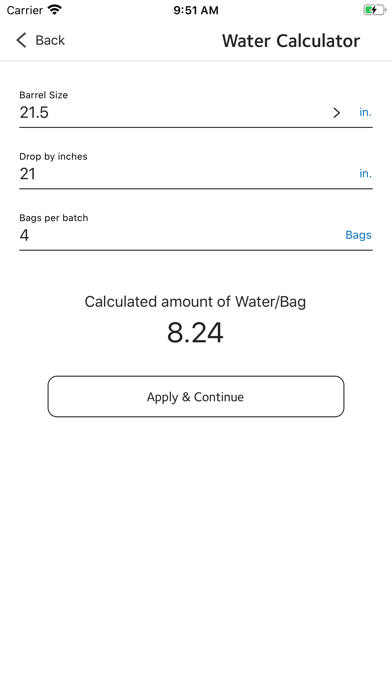Tap the Wi-Fi signal icon

tap(55, 10)
